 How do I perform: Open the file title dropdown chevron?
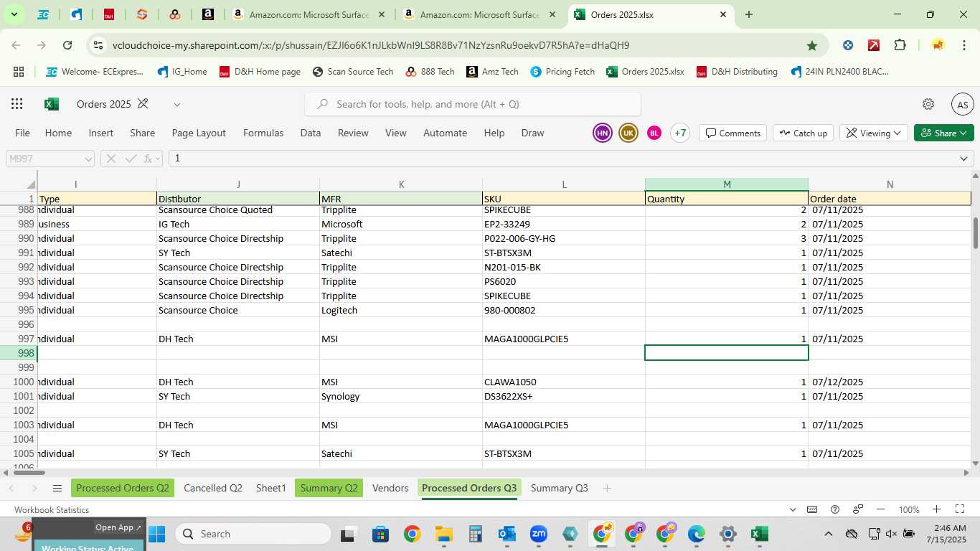(x=176, y=105)
